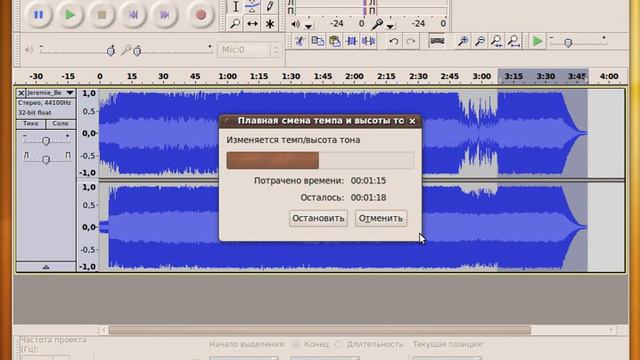640x360 pixels.
Task: Open the Jeremie_Be track name menu
Action: pyautogui.click(x=50, y=93)
